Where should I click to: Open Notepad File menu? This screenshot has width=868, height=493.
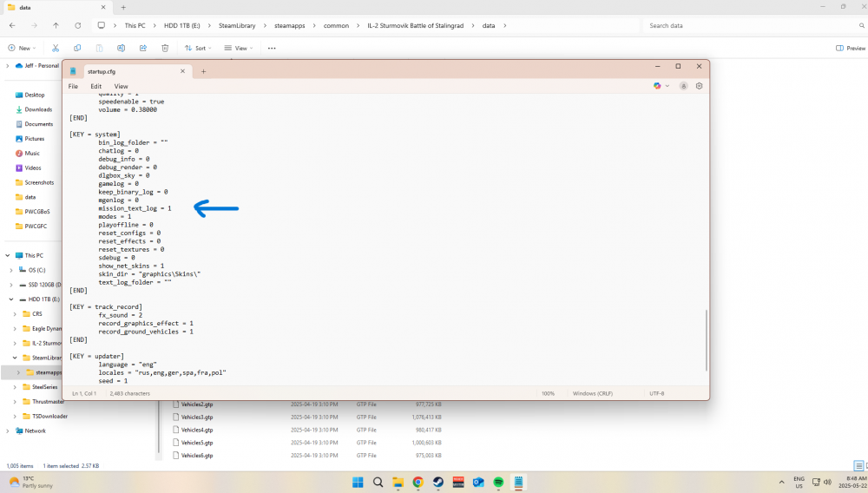pyautogui.click(x=73, y=86)
